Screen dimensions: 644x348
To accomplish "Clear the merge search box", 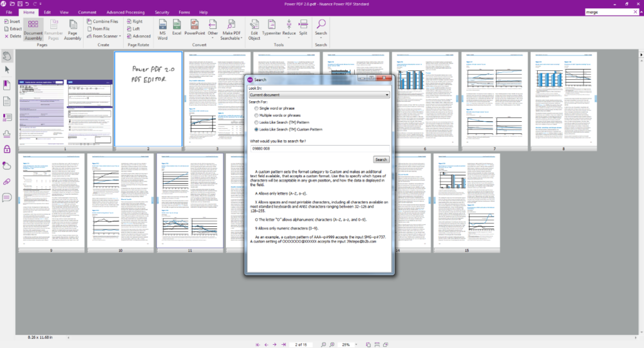I will (635, 12).
